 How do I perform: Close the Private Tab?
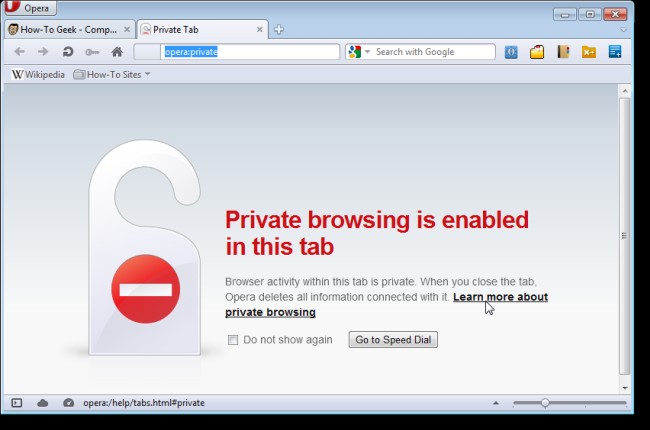(x=260, y=29)
